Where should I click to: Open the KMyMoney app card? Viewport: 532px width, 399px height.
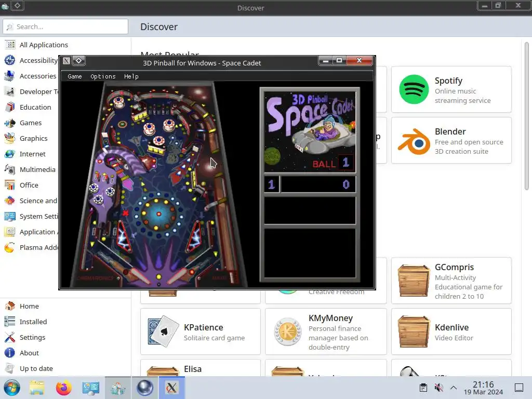click(x=326, y=331)
